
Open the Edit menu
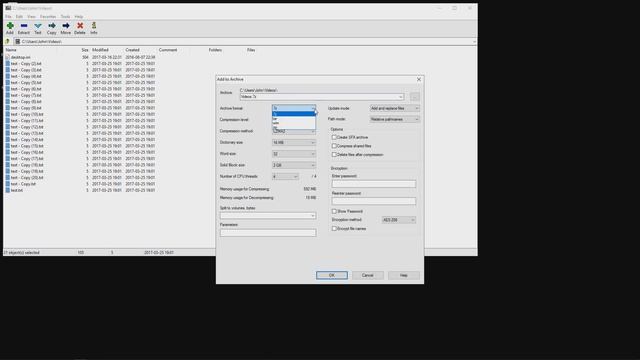(x=19, y=16)
